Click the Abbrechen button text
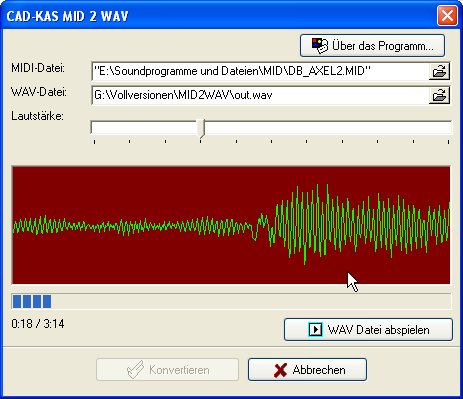 click(x=319, y=370)
